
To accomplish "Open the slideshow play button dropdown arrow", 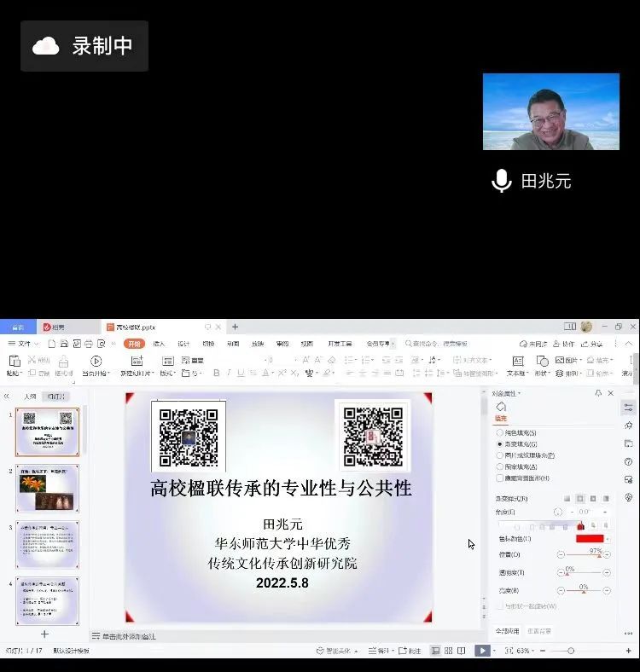I will pos(494,651).
